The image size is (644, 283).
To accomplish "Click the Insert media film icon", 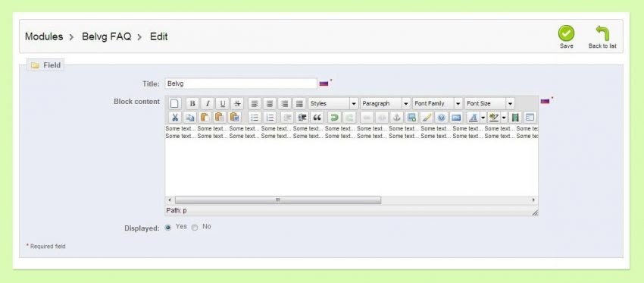I will click(x=514, y=118).
